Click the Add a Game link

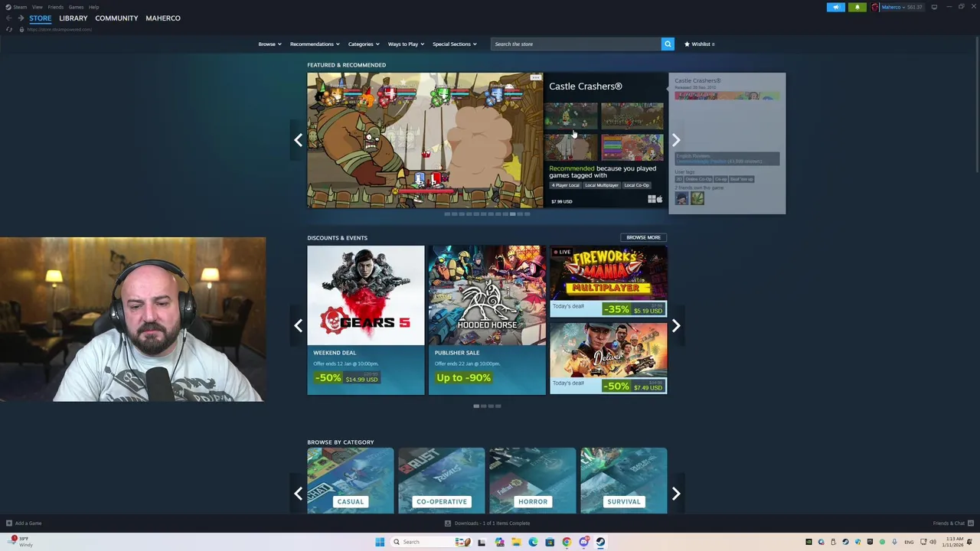[28, 523]
